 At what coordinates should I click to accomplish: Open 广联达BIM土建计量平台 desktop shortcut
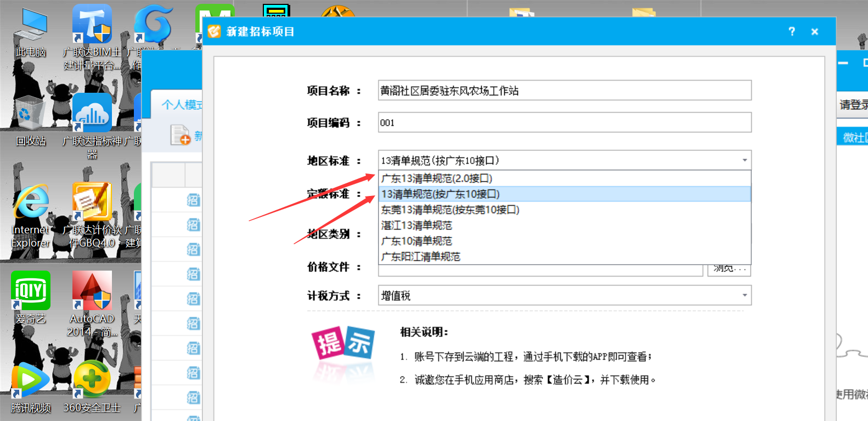click(x=92, y=37)
